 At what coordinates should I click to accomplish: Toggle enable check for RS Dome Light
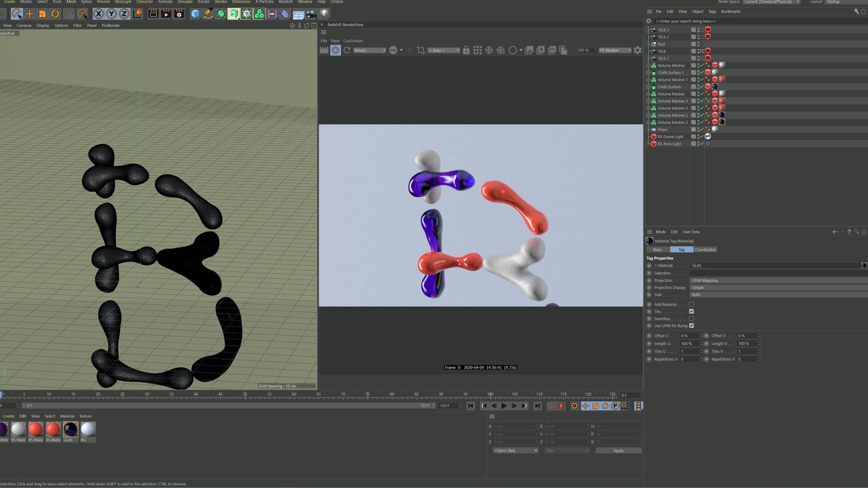702,136
